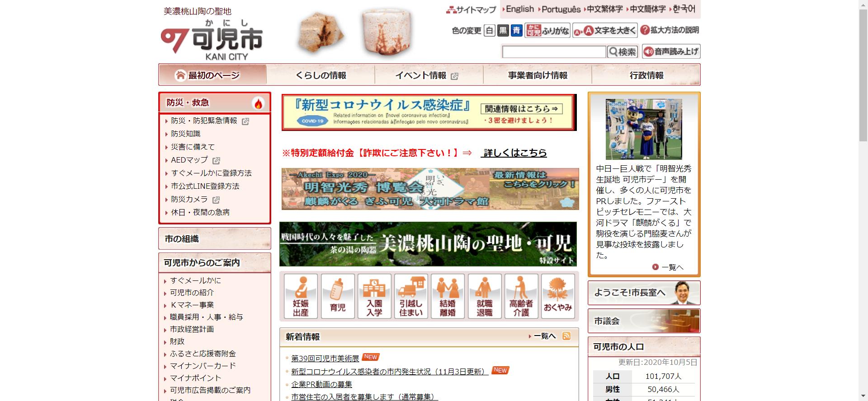This screenshot has width=868, height=401.
Task: Switch language to Korean 한국어
Action: pos(683,9)
